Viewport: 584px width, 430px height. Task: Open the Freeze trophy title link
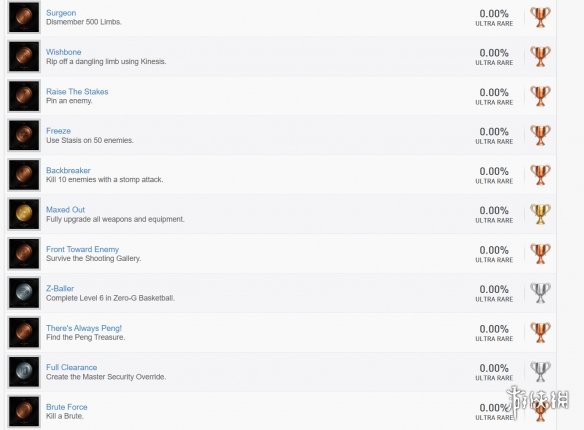point(58,131)
